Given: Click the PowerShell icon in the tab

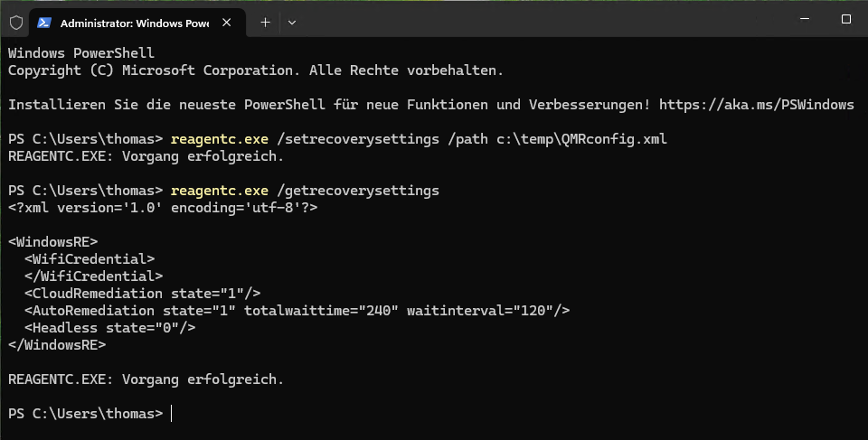Looking at the screenshot, I should click(43, 23).
